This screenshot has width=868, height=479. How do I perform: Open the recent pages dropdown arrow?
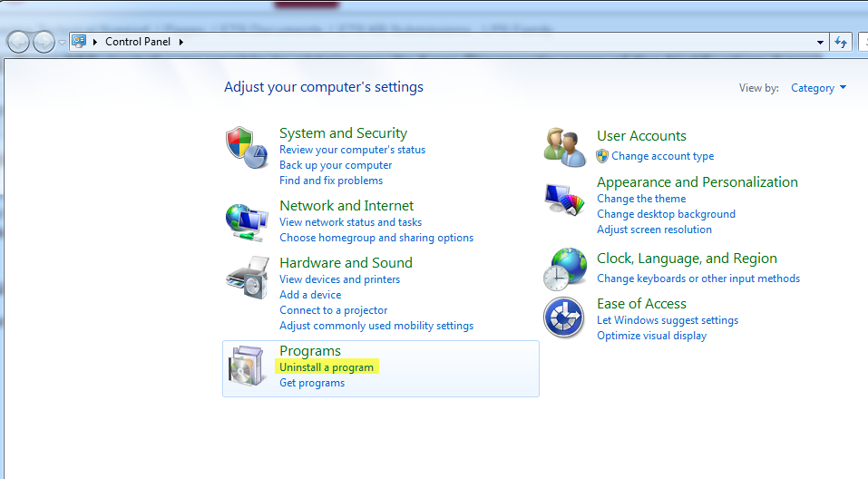[62, 42]
